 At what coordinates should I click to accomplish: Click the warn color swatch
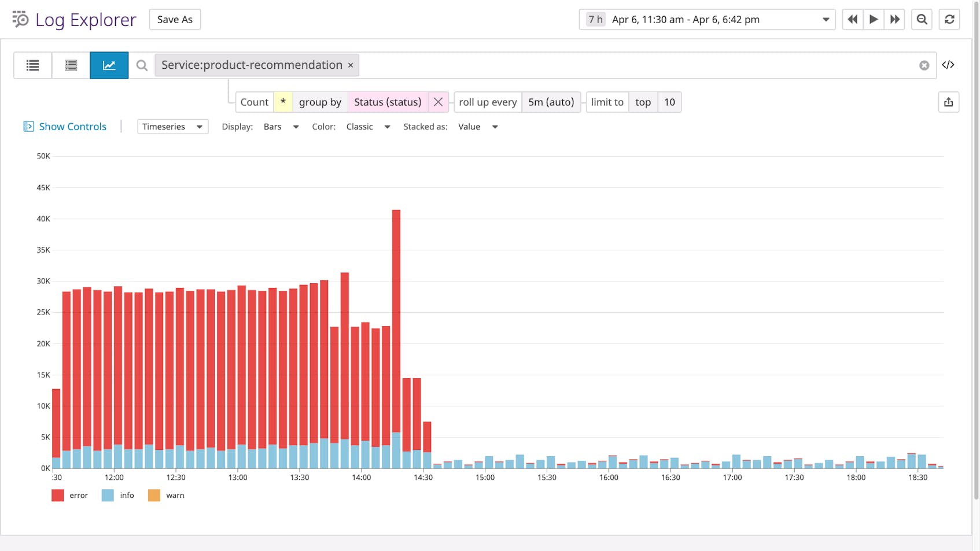click(x=153, y=495)
